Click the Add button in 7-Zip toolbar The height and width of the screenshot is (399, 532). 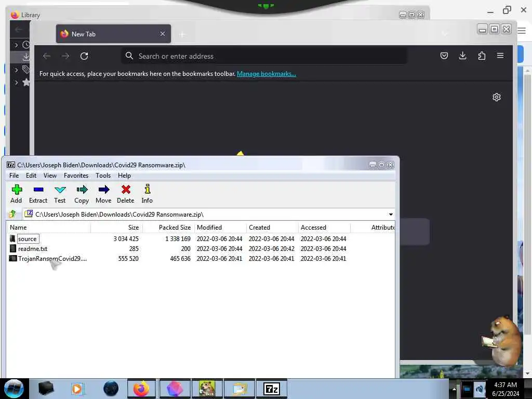[16, 194]
